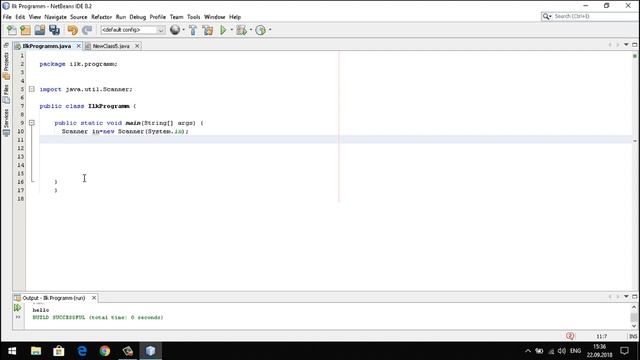Switch to the NewClass5.java tab
640x360 pixels.
coord(111,46)
